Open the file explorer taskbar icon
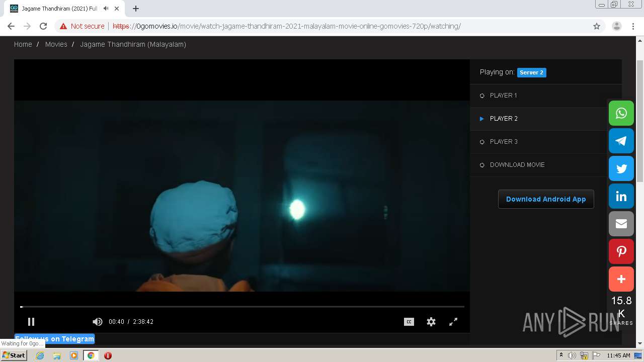This screenshot has width=644, height=362. [57, 355]
